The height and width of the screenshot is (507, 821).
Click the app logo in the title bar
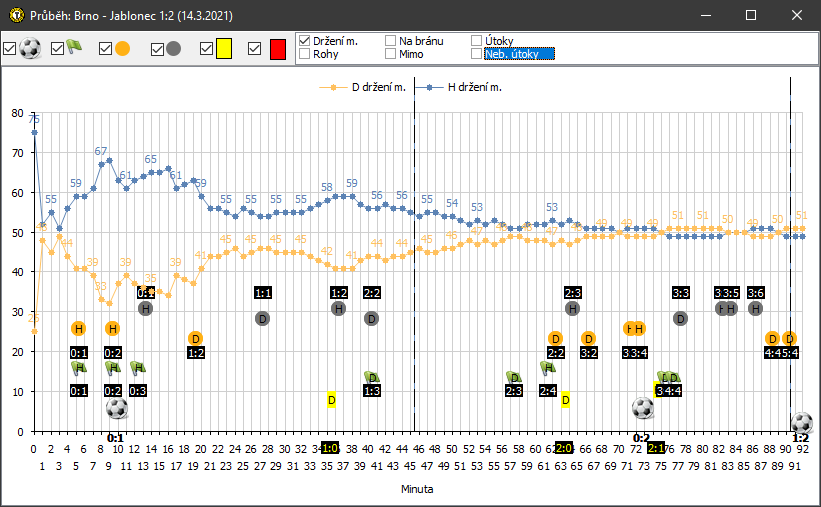[x=15, y=15]
